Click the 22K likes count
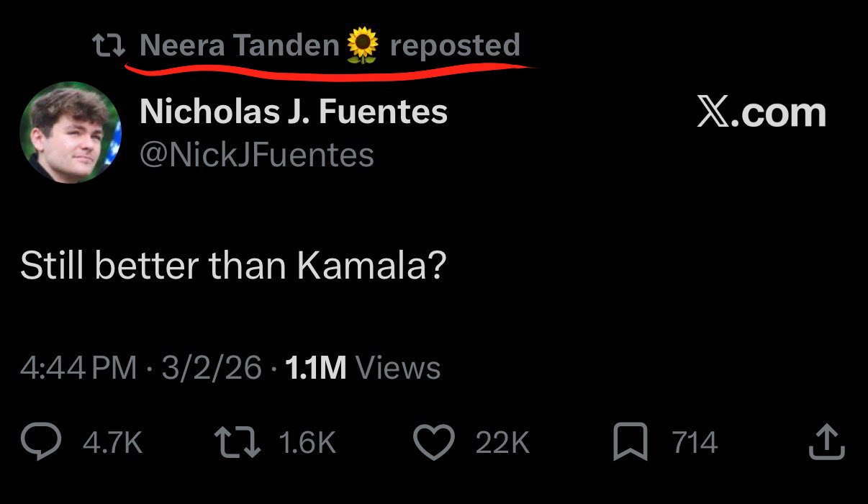 pyautogui.click(x=502, y=442)
